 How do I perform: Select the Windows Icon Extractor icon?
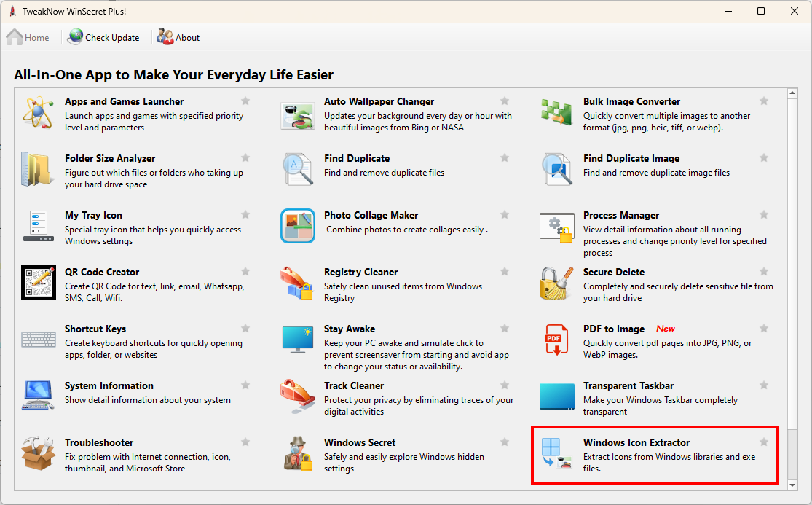(556, 453)
